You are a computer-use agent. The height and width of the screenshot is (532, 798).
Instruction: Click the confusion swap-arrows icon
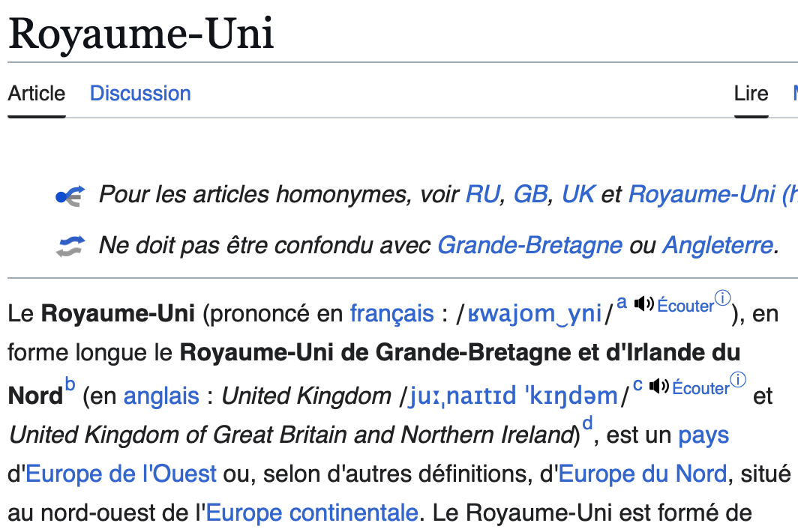tap(70, 245)
